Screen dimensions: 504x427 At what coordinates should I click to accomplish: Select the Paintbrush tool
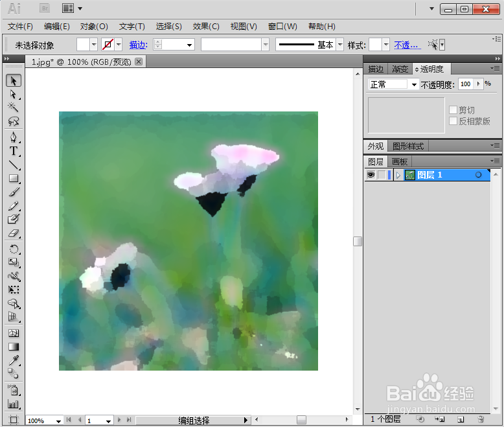[14, 192]
